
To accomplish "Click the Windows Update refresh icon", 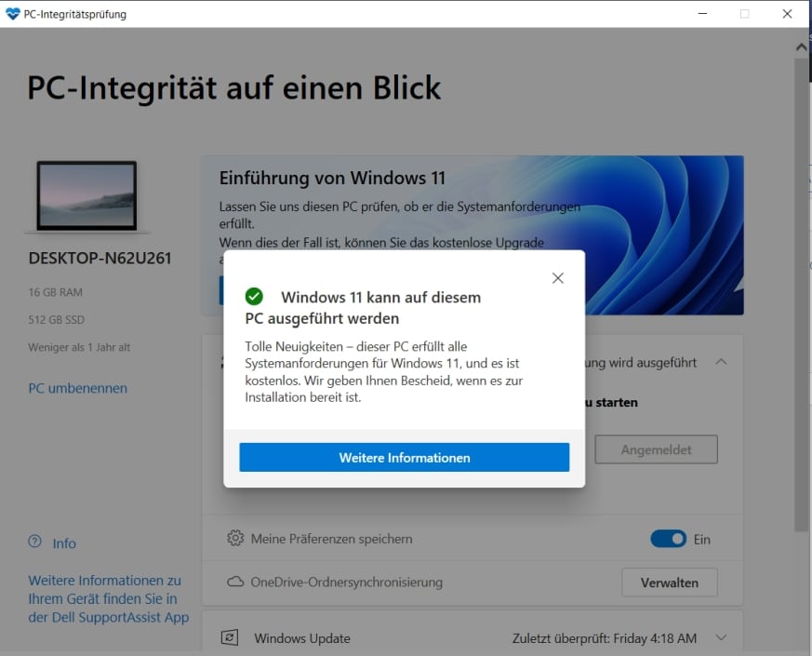I will pos(230,637).
